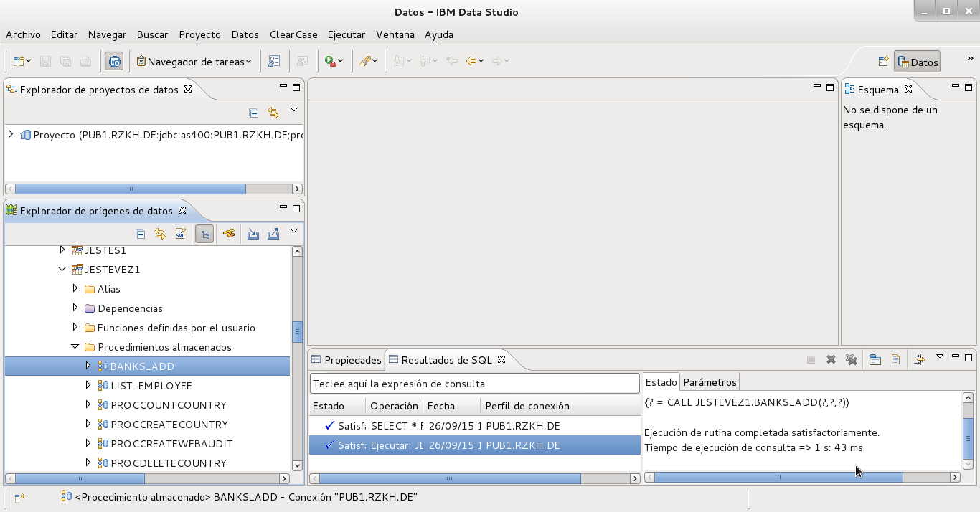Open the ClearCase menu
Screen dimensions: 980x512
coord(293,34)
